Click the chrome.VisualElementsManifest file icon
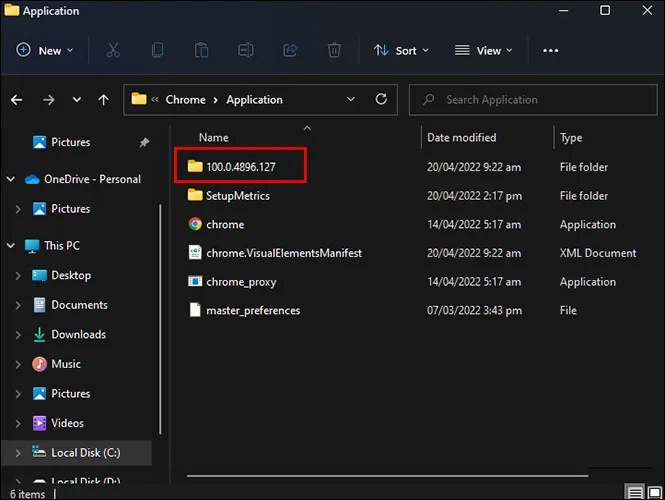 pyautogui.click(x=195, y=252)
